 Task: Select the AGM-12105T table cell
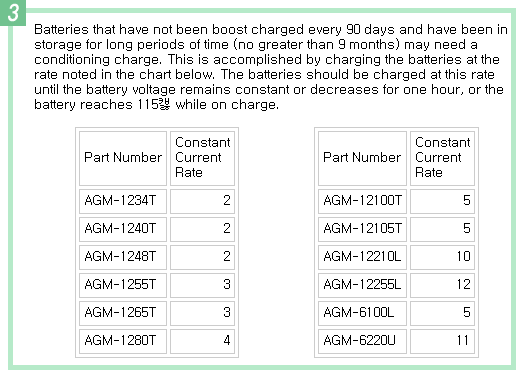pyautogui.click(x=362, y=229)
